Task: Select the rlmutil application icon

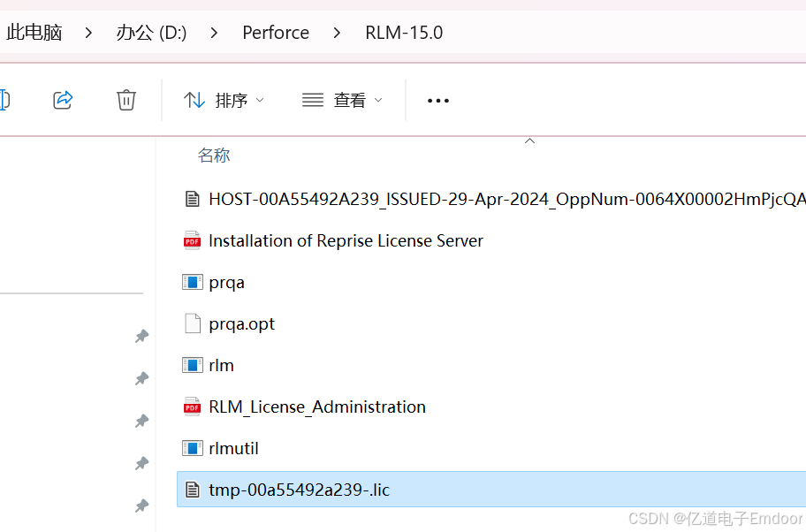Action: pyautogui.click(x=192, y=448)
